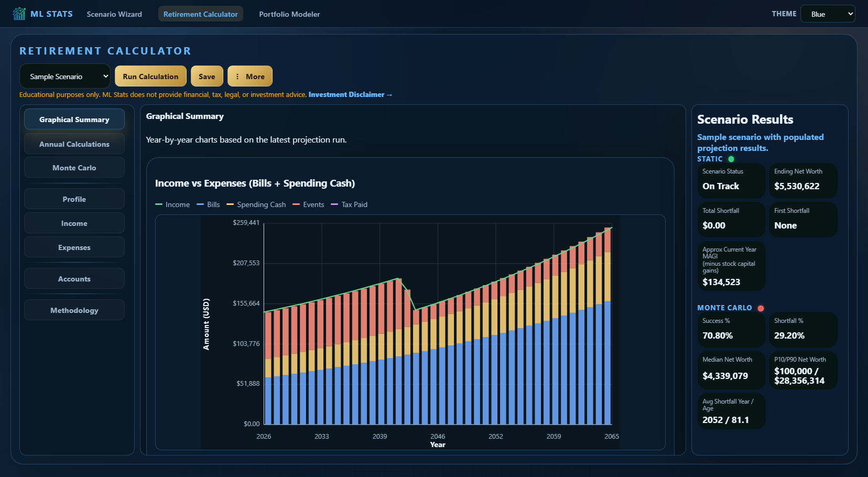Select the Retirement Calculator nav item
The image size is (868, 477).
[x=201, y=14]
